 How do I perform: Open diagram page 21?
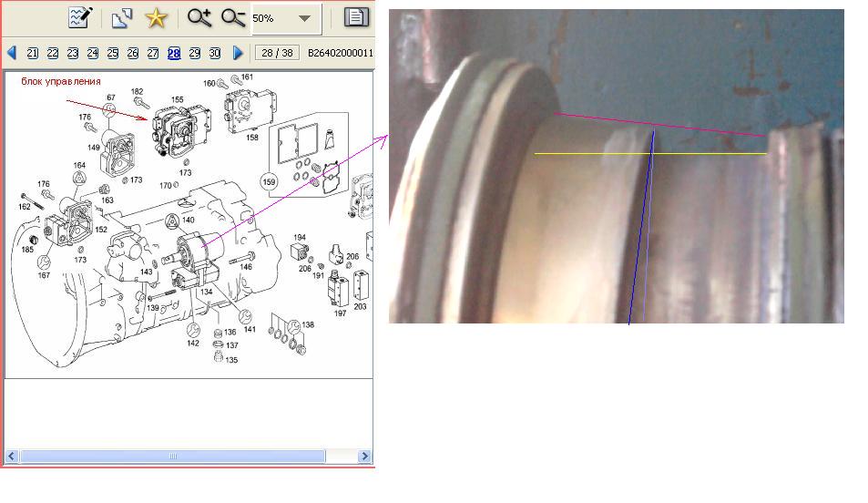click(x=33, y=53)
